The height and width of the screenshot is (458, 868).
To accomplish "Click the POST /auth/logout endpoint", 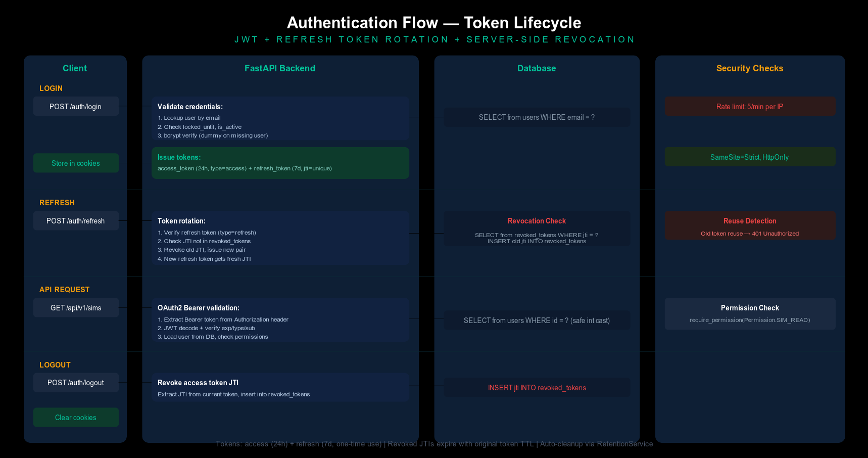I will point(76,382).
